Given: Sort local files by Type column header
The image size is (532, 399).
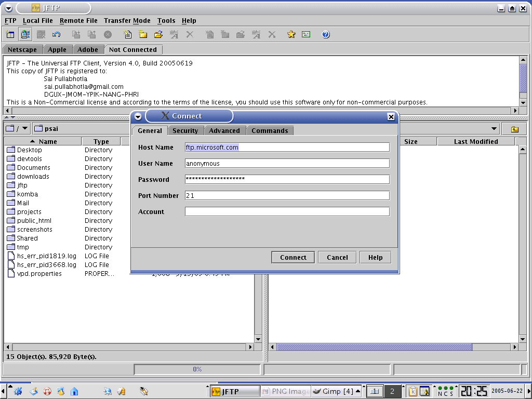Looking at the screenshot, I should [101, 141].
